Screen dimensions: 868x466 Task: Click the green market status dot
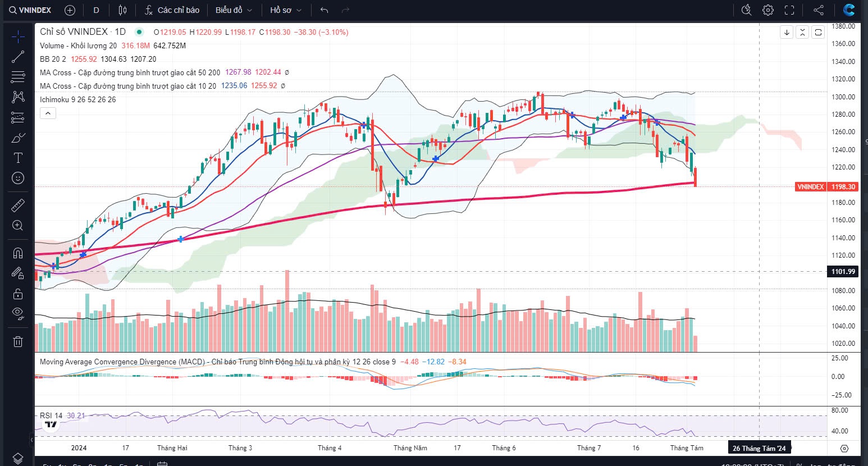point(139,32)
